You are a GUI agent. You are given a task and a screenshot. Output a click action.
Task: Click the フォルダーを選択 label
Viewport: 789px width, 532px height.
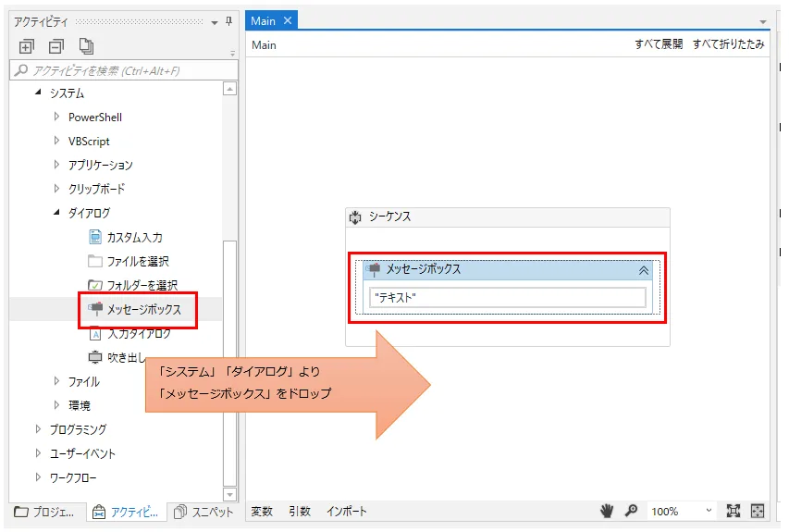[x=142, y=285]
